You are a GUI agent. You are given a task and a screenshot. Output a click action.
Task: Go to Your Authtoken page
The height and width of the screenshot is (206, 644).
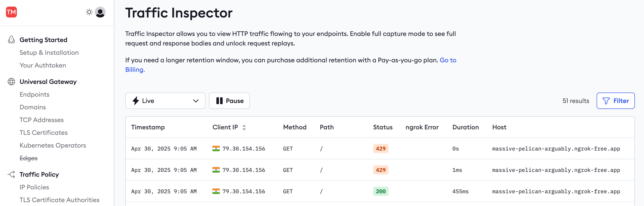[43, 65]
